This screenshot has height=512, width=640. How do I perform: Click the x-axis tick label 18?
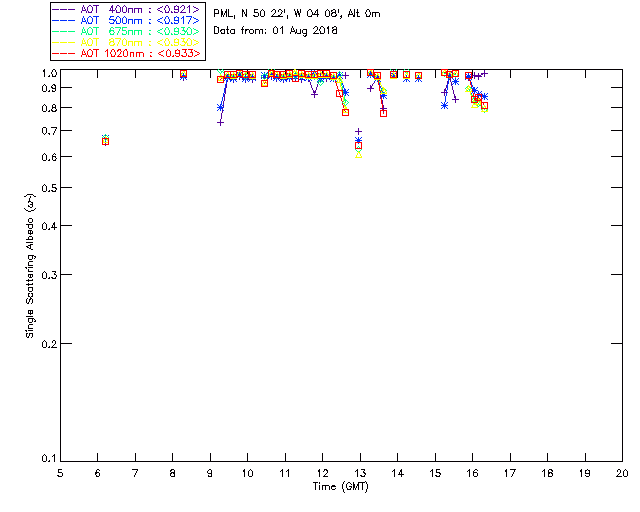coord(547,474)
